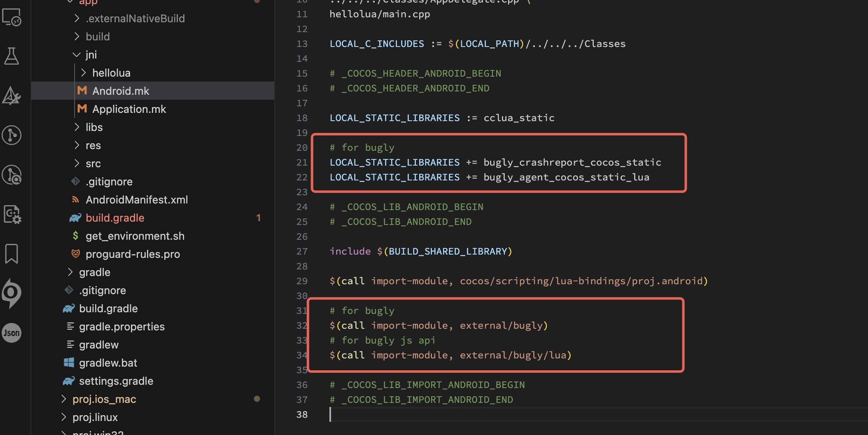Open the C++ configuration gear icon
868x435 pixels.
pyautogui.click(x=12, y=214)
